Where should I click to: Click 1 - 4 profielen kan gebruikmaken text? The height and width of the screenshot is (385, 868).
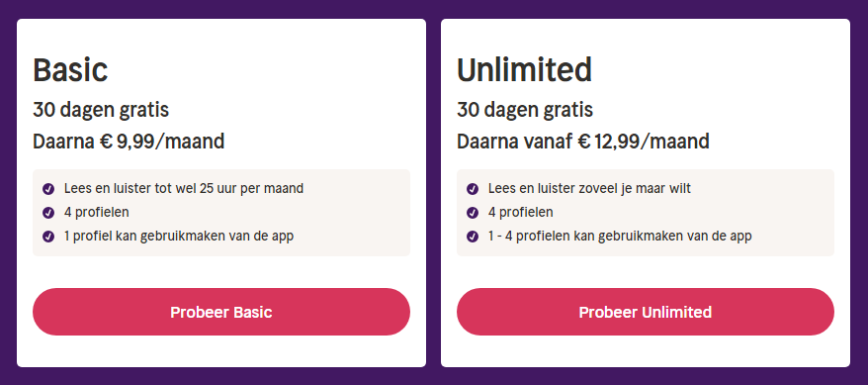point(620,236)
